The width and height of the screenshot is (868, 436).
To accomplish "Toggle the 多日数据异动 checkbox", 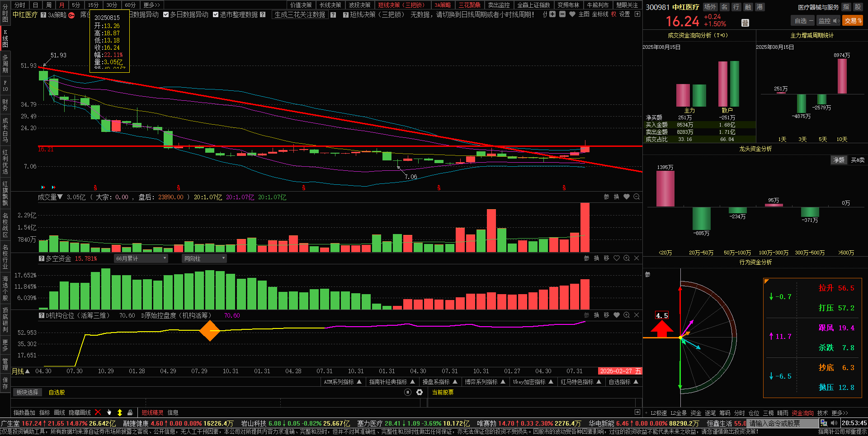I will pyautogui.click(x=166, y=15).
